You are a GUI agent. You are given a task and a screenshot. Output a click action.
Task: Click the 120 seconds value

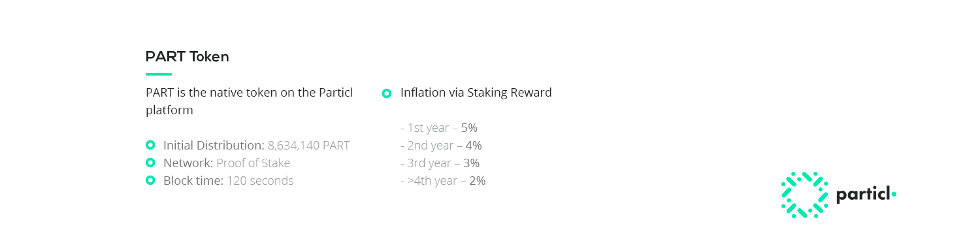[x=260, y=180]
